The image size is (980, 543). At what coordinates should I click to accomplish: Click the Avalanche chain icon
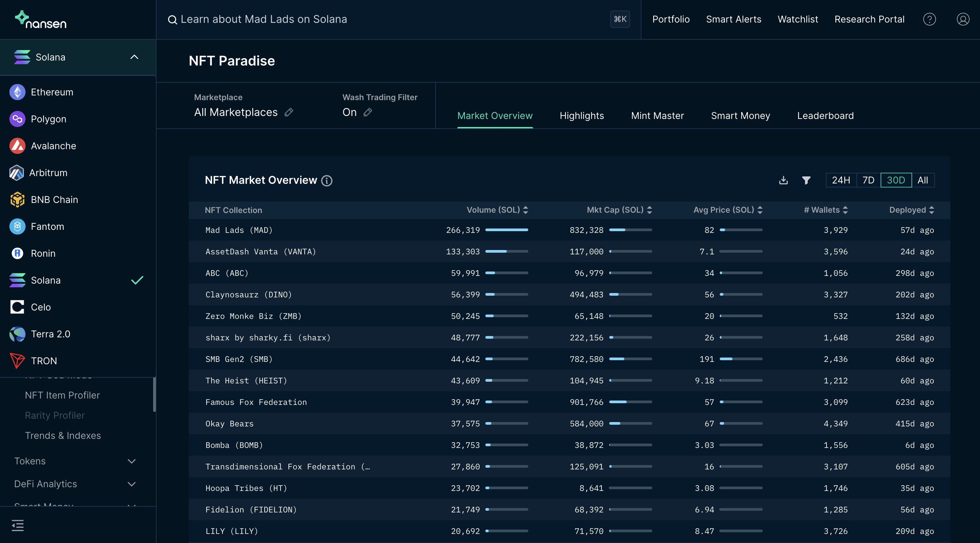(17, 146)
